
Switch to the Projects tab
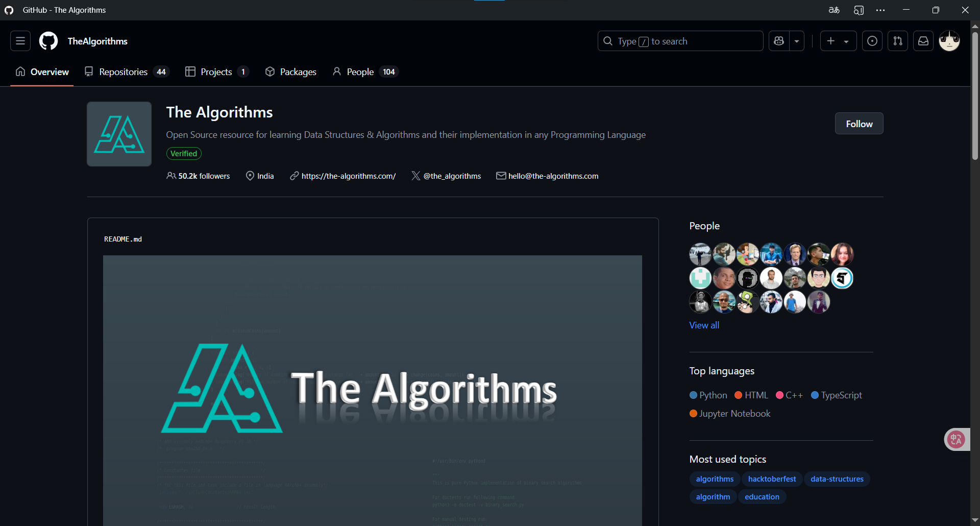pyautogui.click(x=217, y=72)
